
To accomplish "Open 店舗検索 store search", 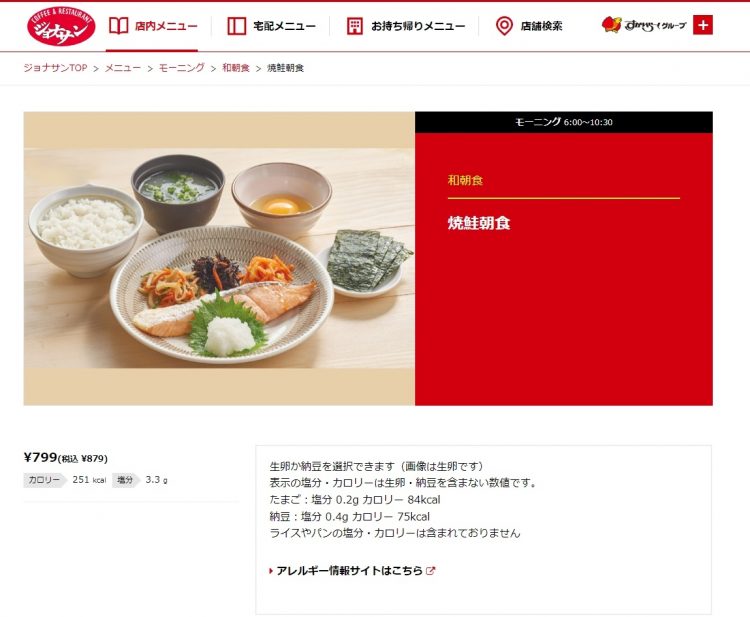I will point(529,26).
